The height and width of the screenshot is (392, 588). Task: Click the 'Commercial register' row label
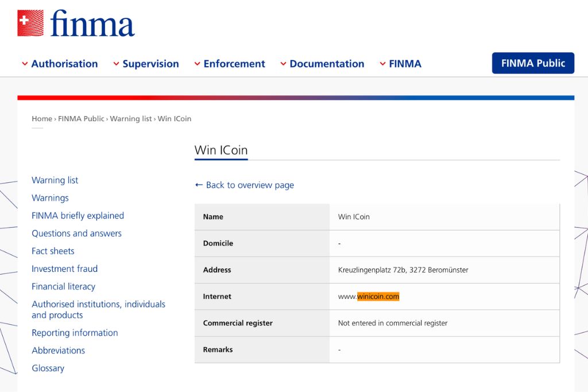(x=238, y=323)
